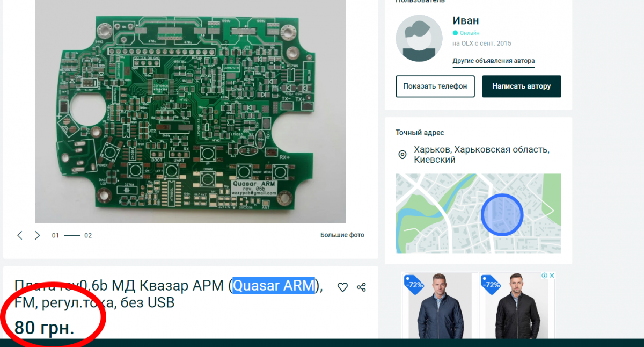This screenshot has width=644, height=347.
Task: Click the share icon beside the title
Action: click(361, 287)
